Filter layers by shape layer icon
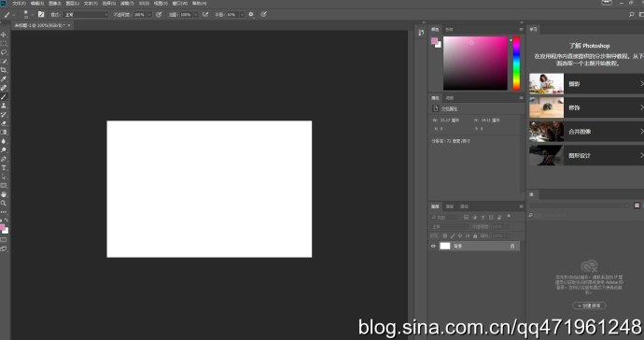Screen dimensions: 644x340 tap(491, 217)
